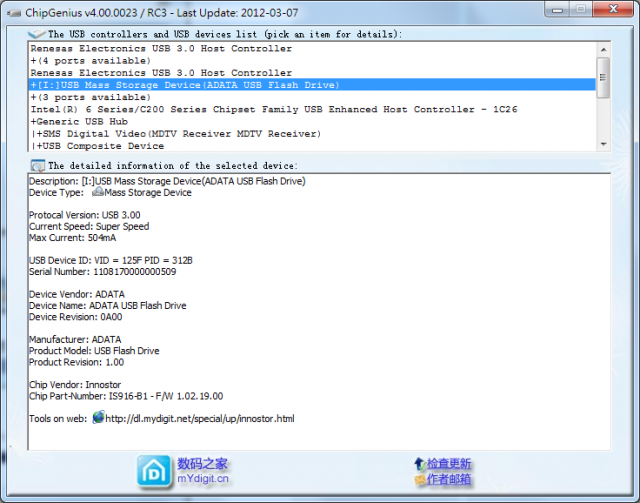640x503 pixels.
Task: Open the innostor.html tools link
Action: [200, 418]
